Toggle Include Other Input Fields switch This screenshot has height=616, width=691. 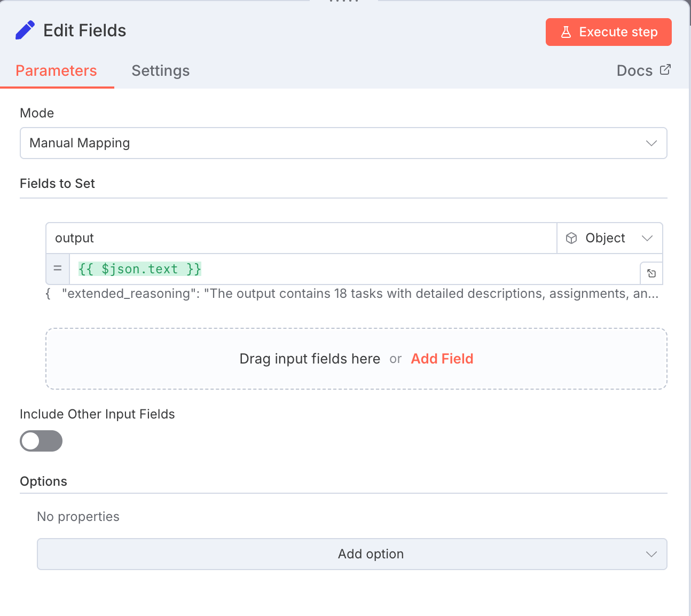click(41, 441)
